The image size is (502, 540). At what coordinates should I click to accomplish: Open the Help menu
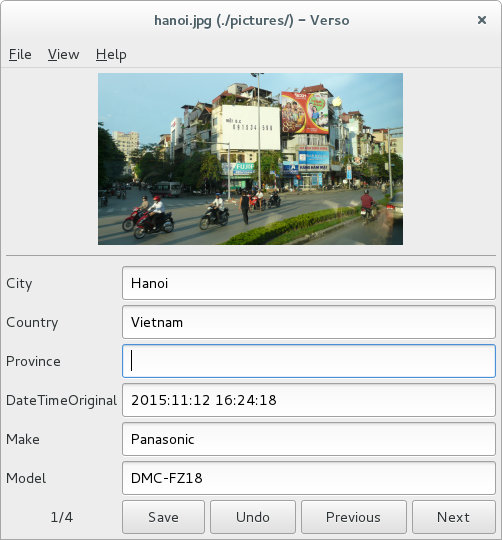(x=111, y=55)
